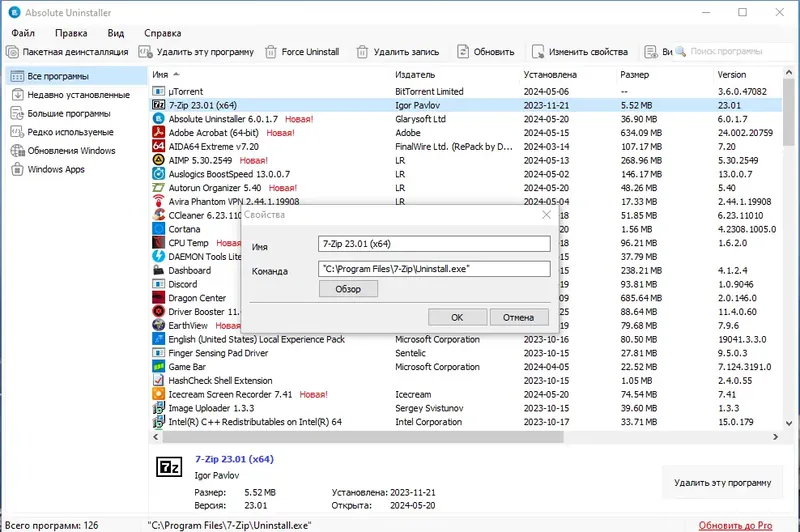Select Недавно установленные category
Screen dimensions: 800x532
click(77, 95)
